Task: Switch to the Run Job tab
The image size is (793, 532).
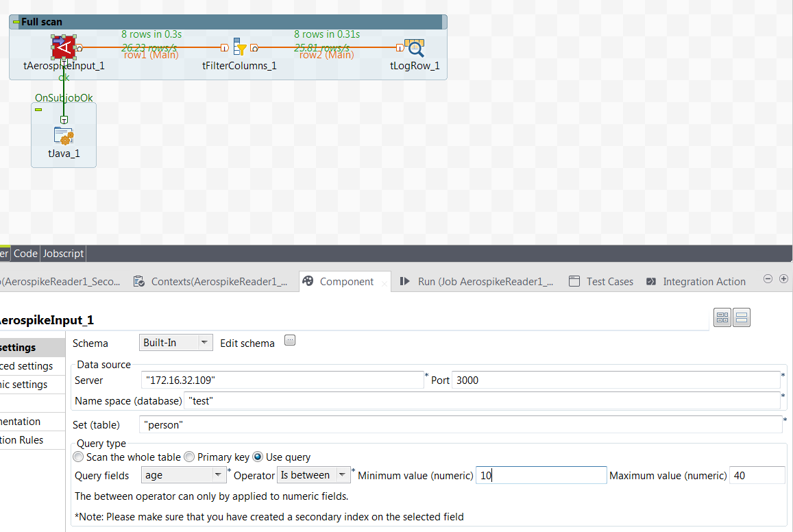Action: [476, 282]
